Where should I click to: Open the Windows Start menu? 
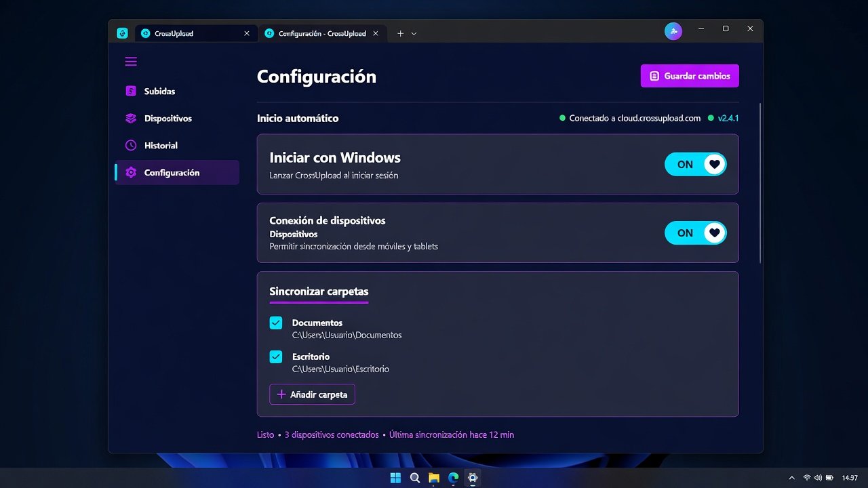(x=395, y=478)
